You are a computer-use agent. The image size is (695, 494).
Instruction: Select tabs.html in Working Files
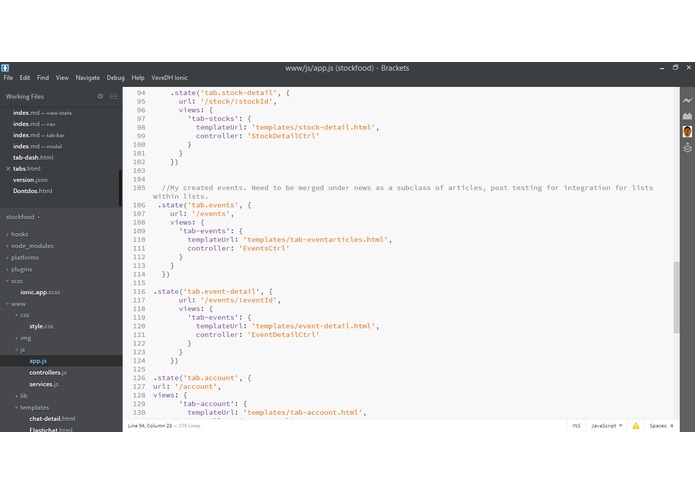pyautogui.click(x=27, y=169)
